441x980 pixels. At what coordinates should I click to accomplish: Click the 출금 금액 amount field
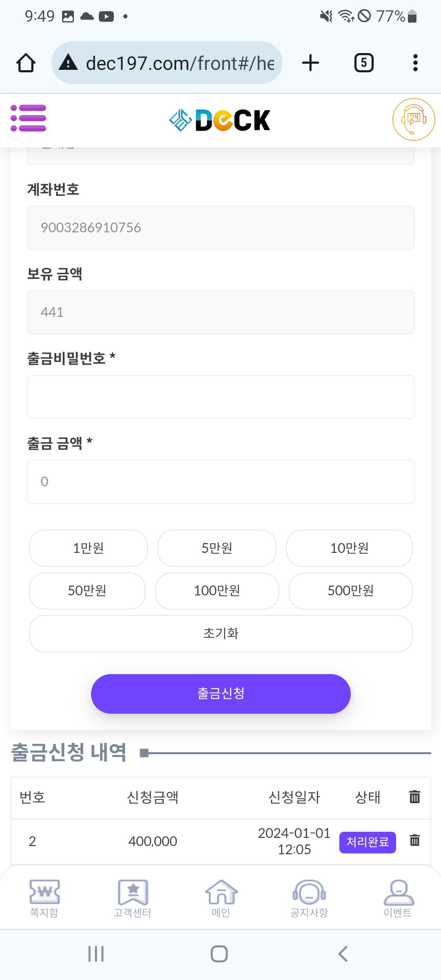(x=220, y=482)
